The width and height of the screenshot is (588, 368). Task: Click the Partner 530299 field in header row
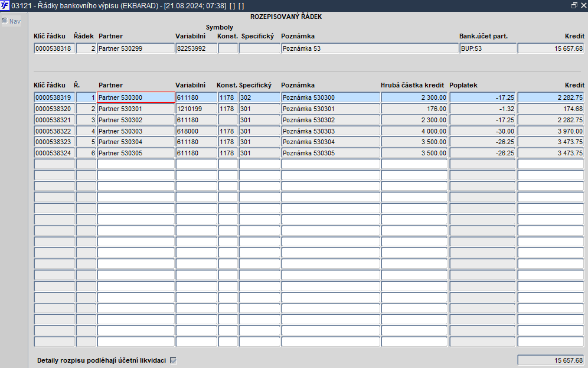click(x=136, y=48)
